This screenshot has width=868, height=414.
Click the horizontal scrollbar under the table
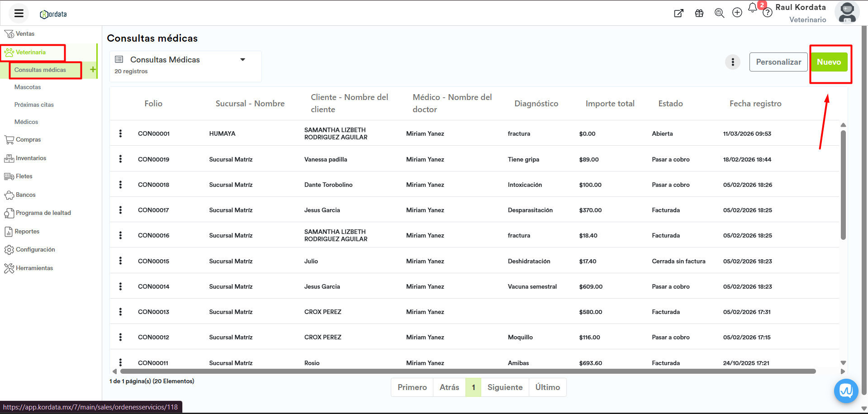[466, 371]
